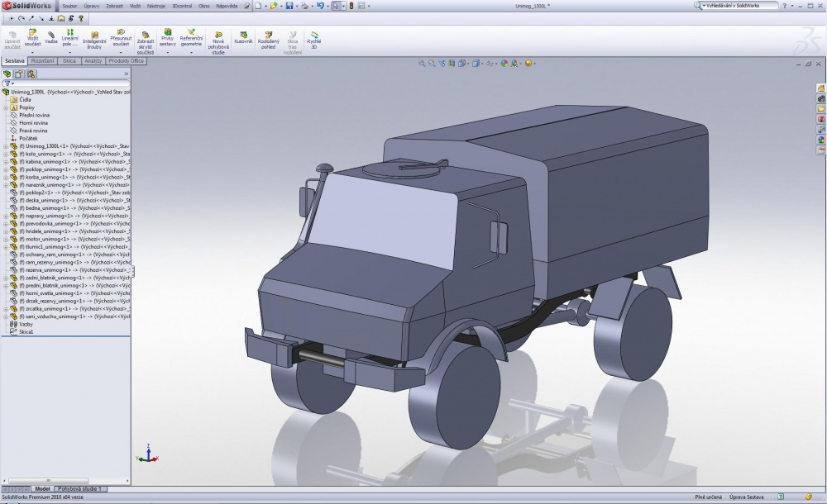Switch to the Analýzy tab
This screenshot has width=827, height=504.
(x=93, y=61)
